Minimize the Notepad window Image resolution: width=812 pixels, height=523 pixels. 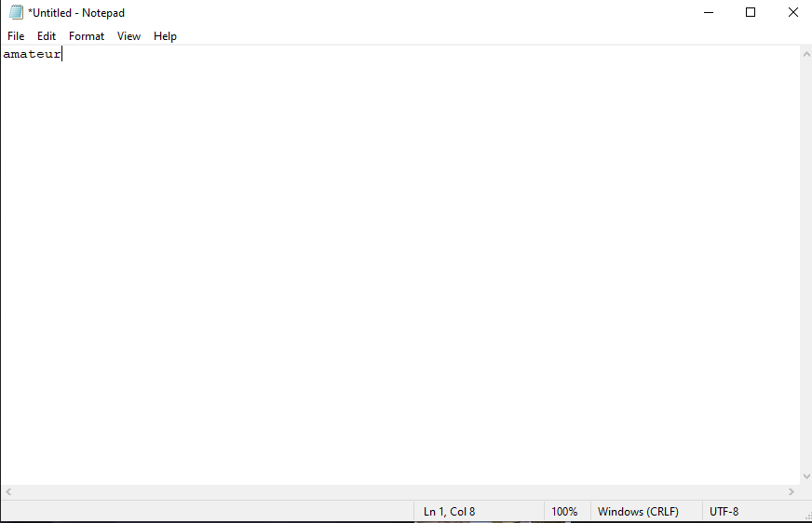(708, 13)
